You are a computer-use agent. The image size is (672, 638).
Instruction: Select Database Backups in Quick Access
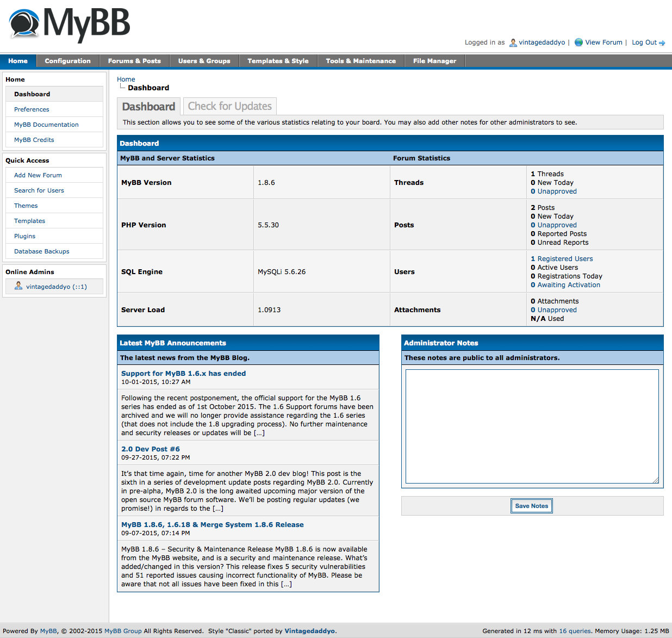coord(42,251)
